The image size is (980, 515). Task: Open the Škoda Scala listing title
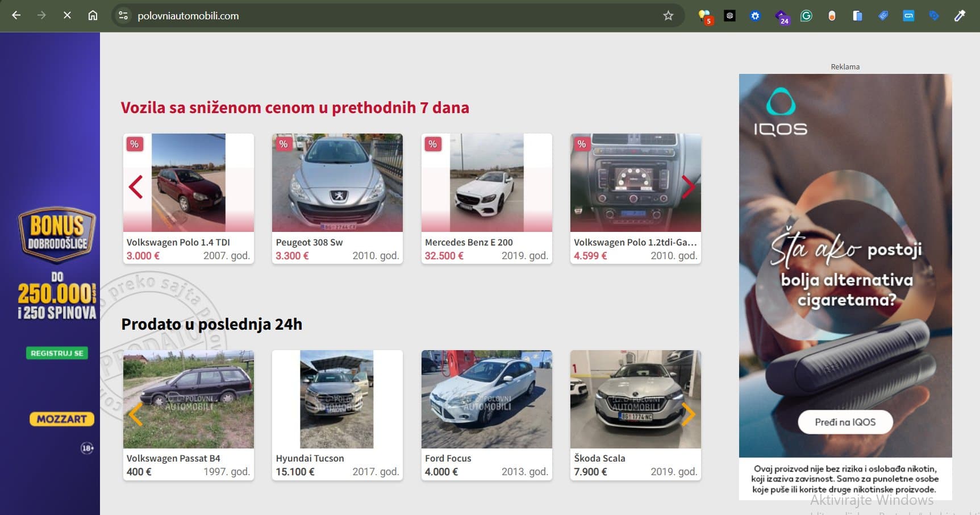tap(599, 458)
